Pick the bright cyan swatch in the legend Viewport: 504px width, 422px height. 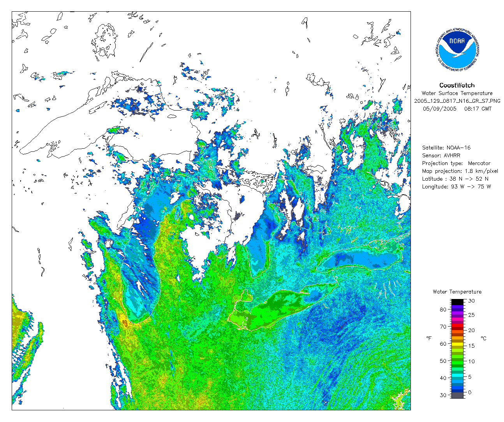(457, 375)
